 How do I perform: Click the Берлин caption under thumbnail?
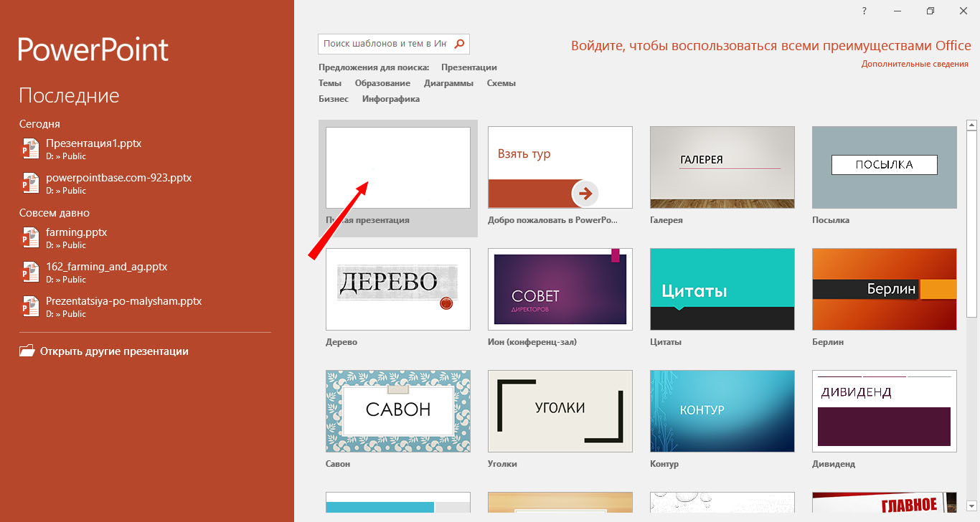pyautogui.click(x=828, y=342)
